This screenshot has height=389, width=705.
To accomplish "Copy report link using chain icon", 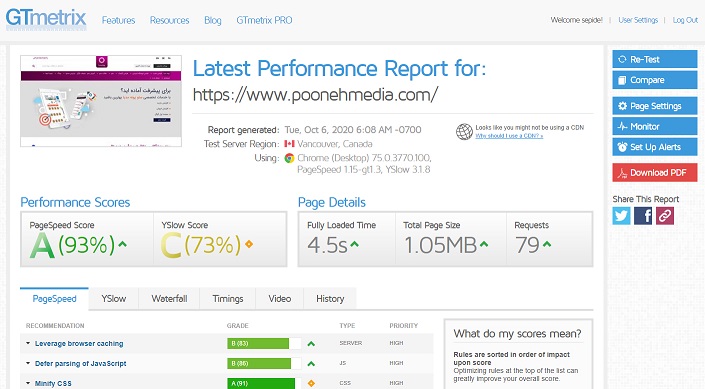I will click(x=665, y=216).
